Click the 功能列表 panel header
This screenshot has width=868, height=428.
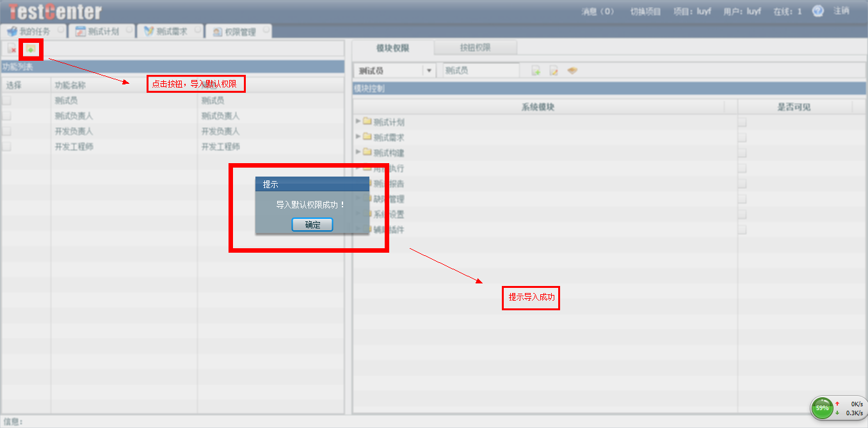pos(172,67)
